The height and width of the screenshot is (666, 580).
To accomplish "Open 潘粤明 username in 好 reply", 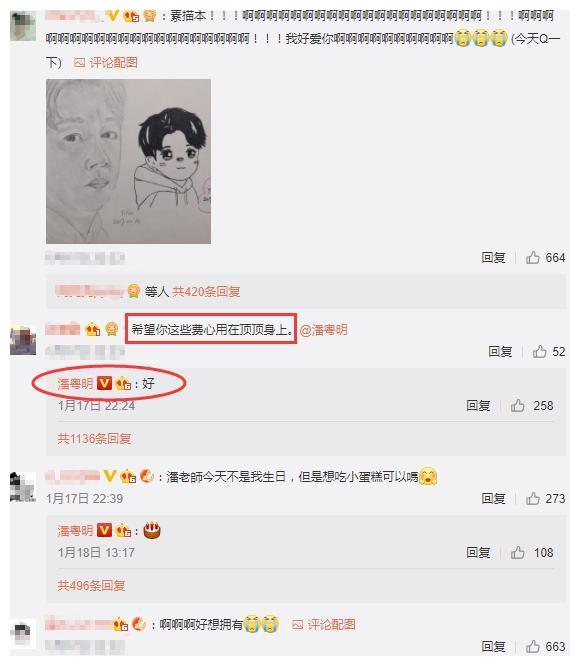I will tap(75, 384).
